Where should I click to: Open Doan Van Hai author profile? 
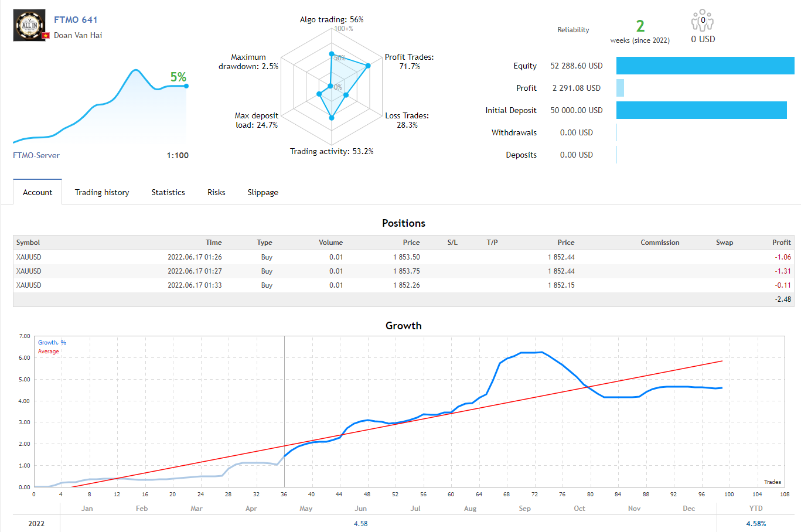click(x=78, y=35)
